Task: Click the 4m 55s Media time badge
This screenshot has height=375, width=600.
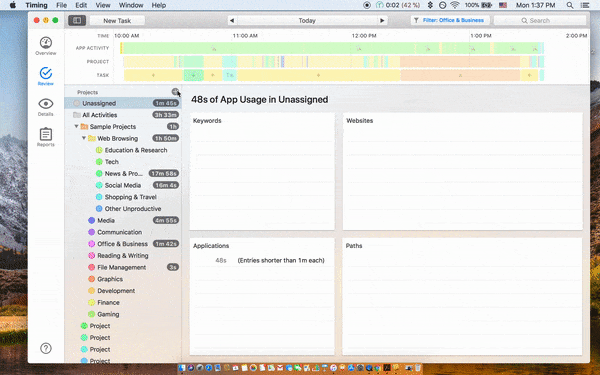Action: (x=166, y=220)
